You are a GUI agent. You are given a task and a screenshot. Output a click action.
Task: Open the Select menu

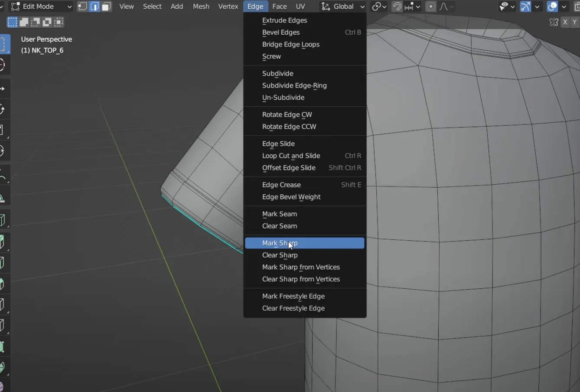click(x=153, y=7)
